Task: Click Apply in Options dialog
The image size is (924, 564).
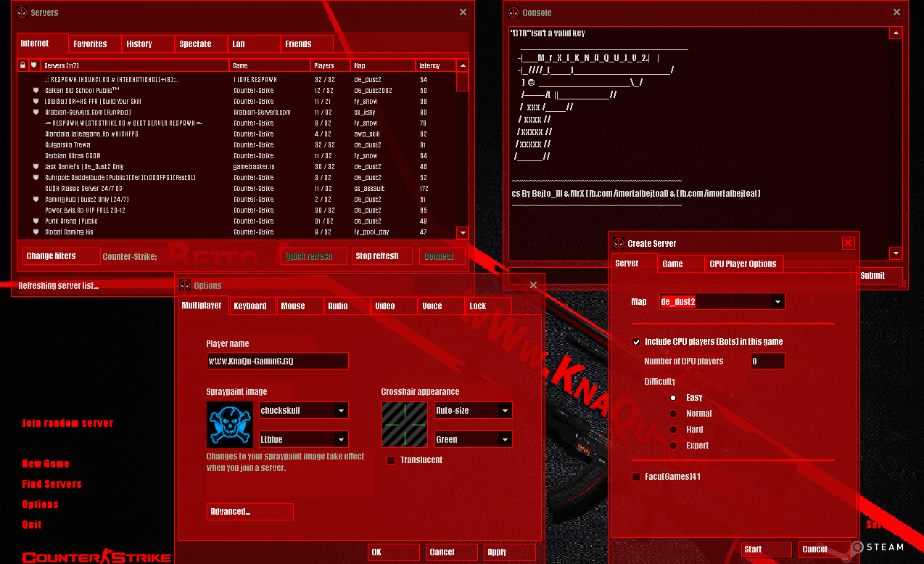Action: 509,552
